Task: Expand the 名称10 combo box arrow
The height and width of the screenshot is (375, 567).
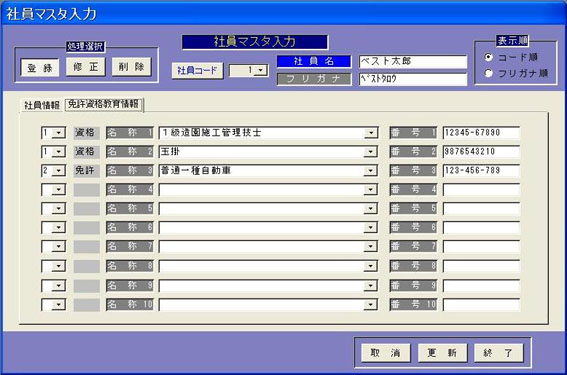Action: click(371, 305)
